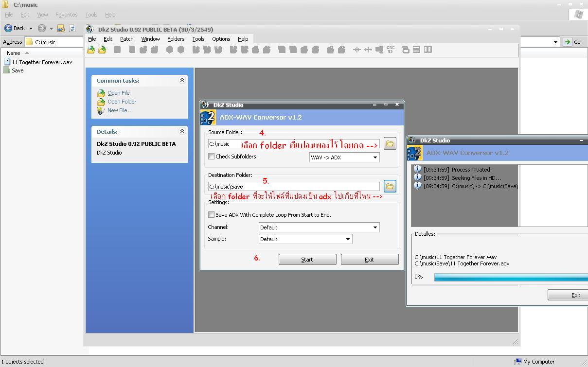Image resolution: width=588 pixels, height=367 pixels.
Task: Click the Open Folder link in Common tasks
Action: [122, 102]
